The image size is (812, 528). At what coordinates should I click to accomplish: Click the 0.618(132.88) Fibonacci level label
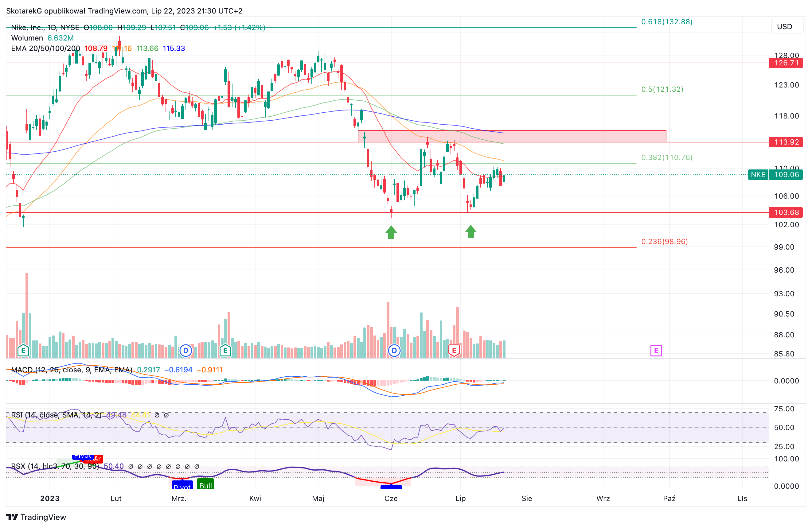pos(667,22)
